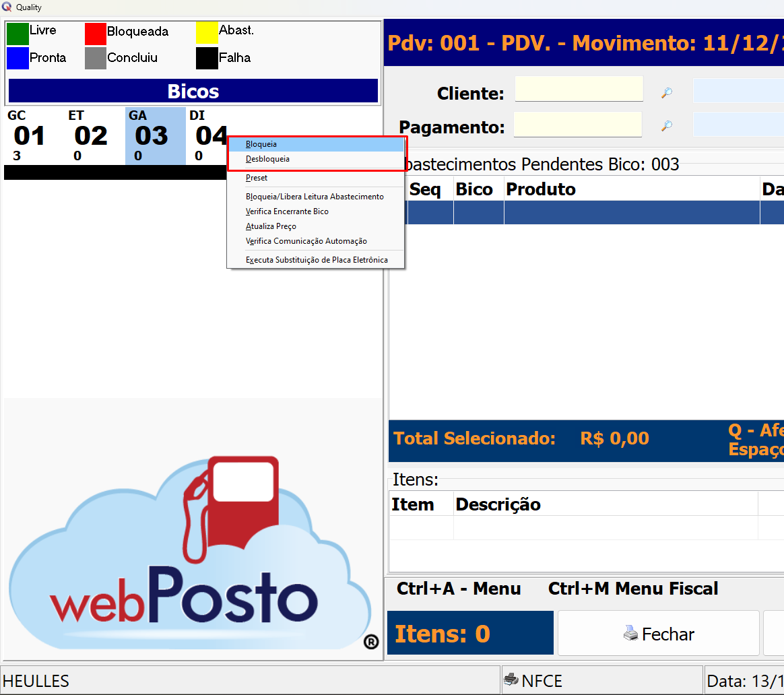
Task: Click Atualiza Preço in the context menu
Action: pyautogui.click(x=315, y=226)
